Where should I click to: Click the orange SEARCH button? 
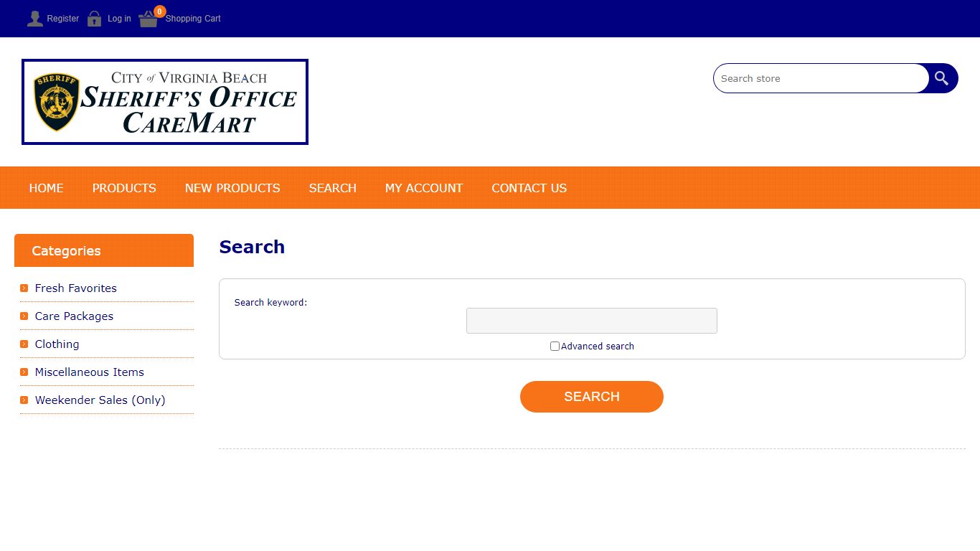click(592, 397)
